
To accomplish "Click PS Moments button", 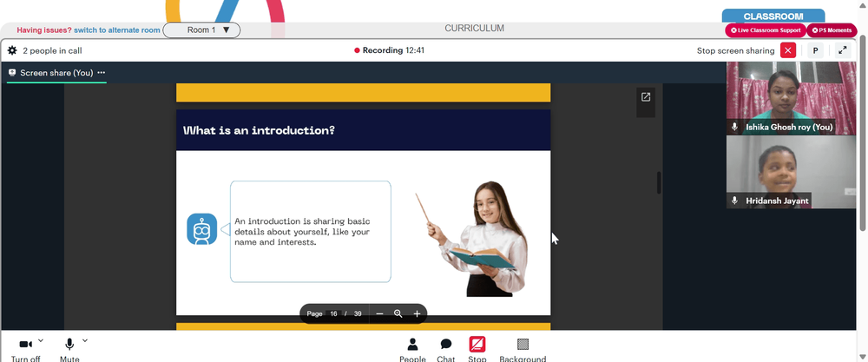I will click(x=832, y=30).
